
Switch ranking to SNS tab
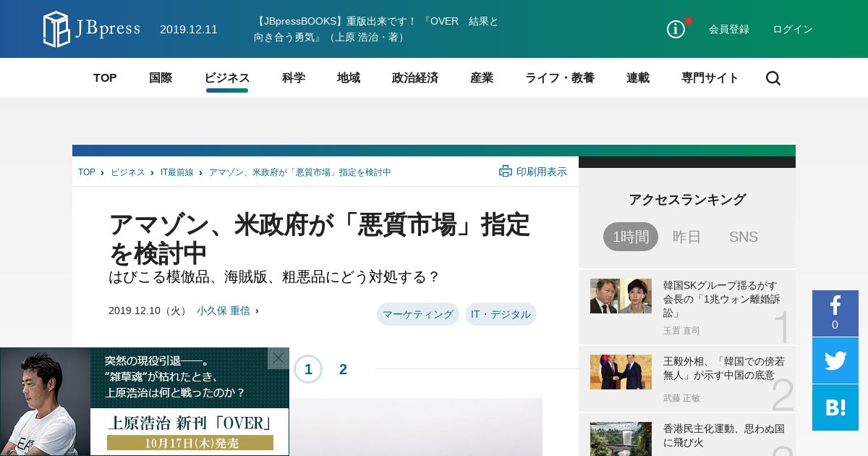click(744, 237)
